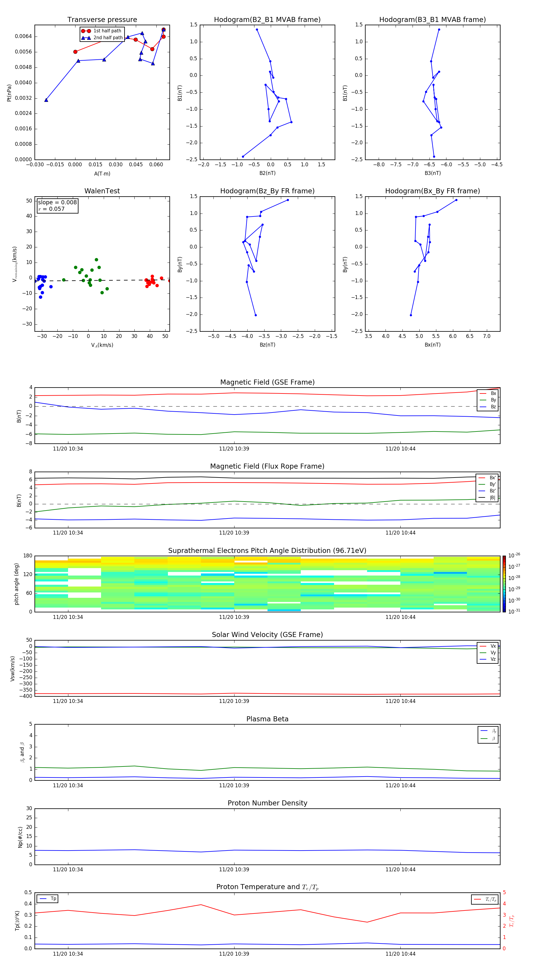Click the 'Bx' legend entry in GSE magnetic field plot
This screenshot has height=980, width=535.
click(488, 393)
